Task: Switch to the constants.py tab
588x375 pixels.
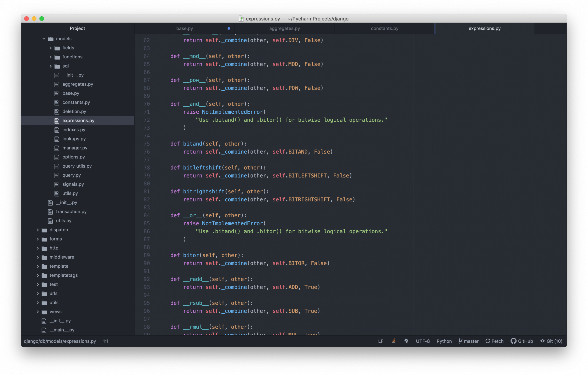Action: 384,28
